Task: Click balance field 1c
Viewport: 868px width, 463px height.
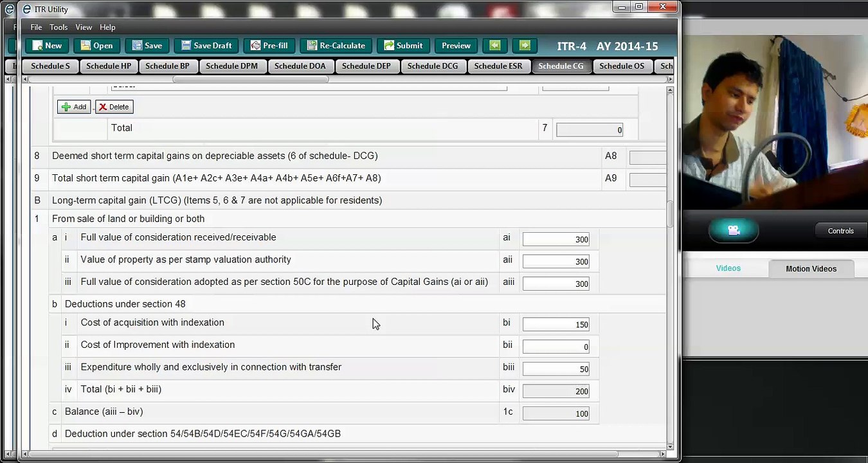Action: click(556, 413)
